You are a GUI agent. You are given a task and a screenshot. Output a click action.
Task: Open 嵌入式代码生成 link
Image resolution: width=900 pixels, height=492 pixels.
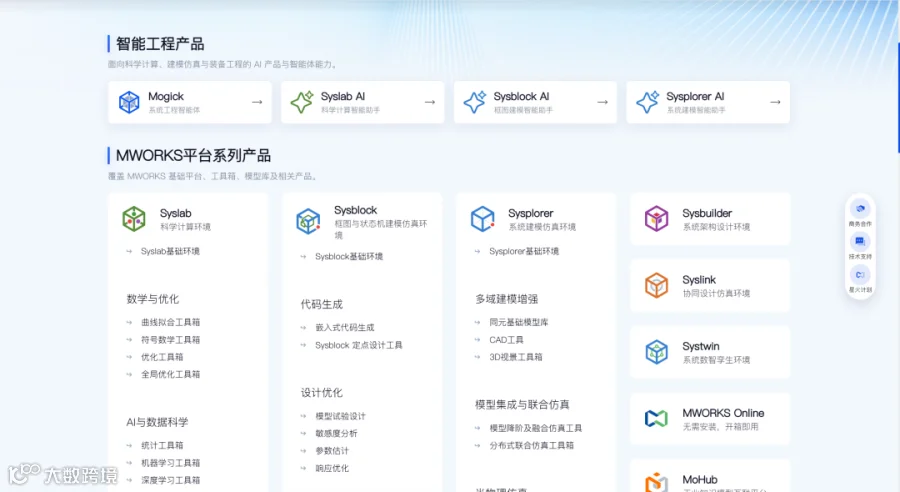(x=344, y=327)
